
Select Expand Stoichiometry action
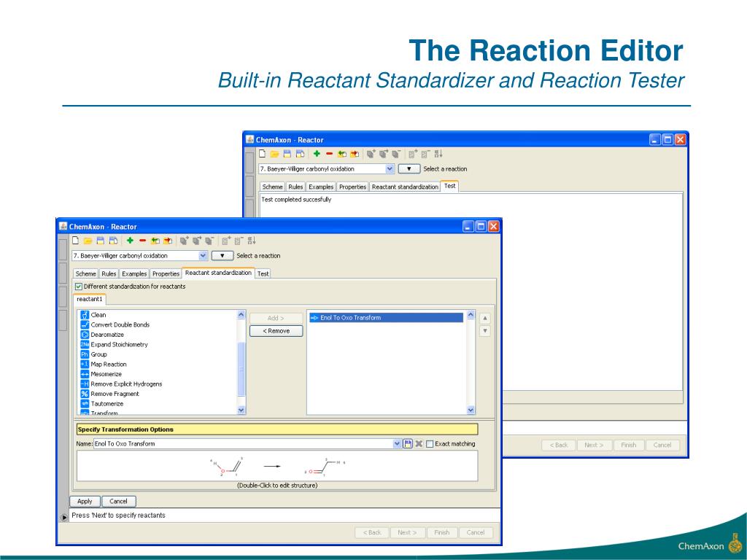(x=115, y=344)
